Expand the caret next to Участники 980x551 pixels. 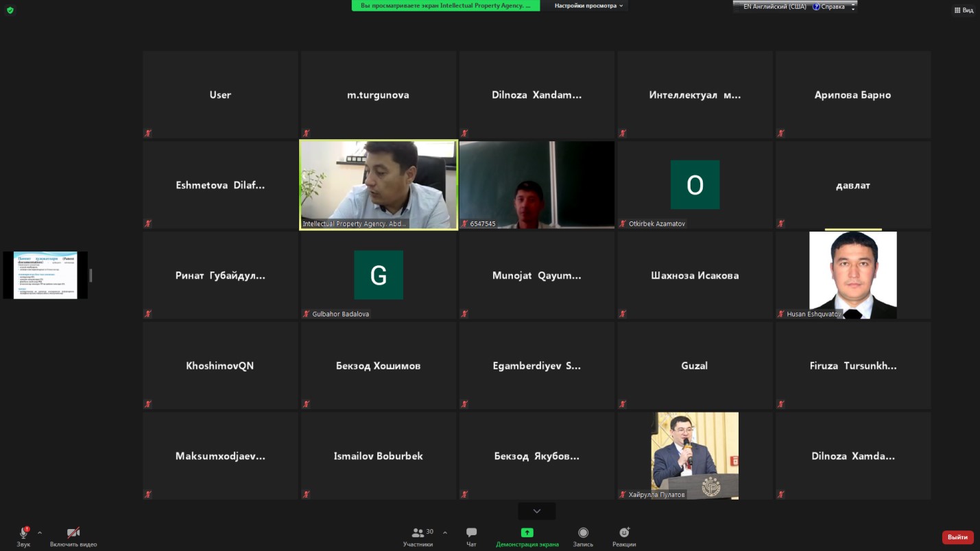(x=445, y=532)
